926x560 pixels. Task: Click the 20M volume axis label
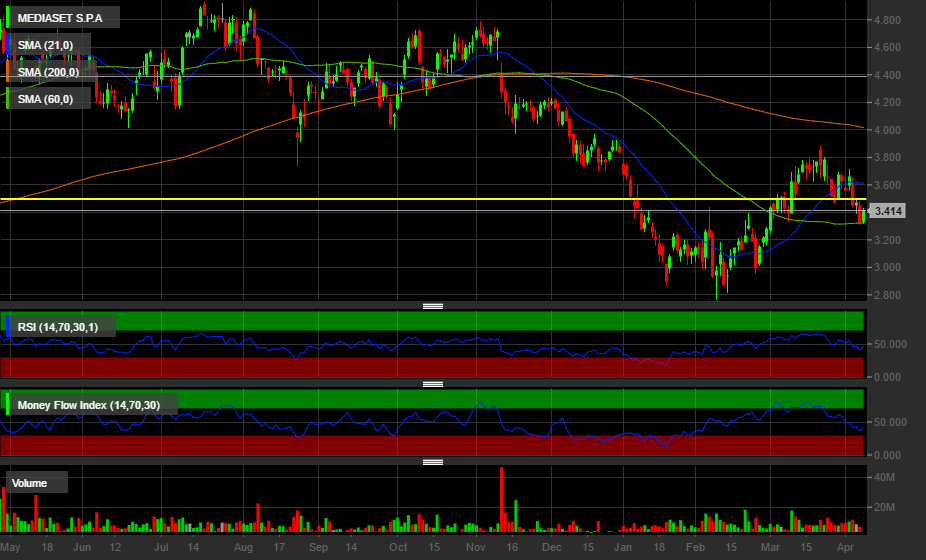click(x=884, y=507)
